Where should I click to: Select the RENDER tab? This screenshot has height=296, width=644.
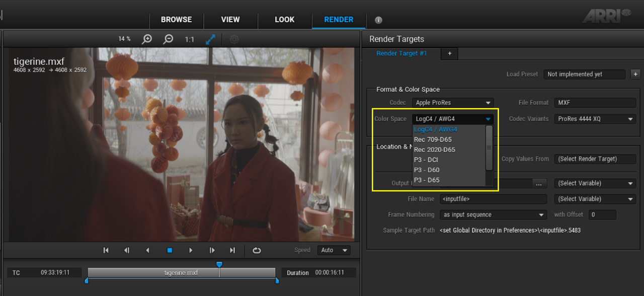pos(339,20)
